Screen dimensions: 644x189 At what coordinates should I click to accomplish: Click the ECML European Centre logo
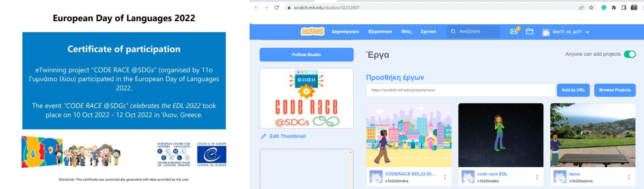173,154
